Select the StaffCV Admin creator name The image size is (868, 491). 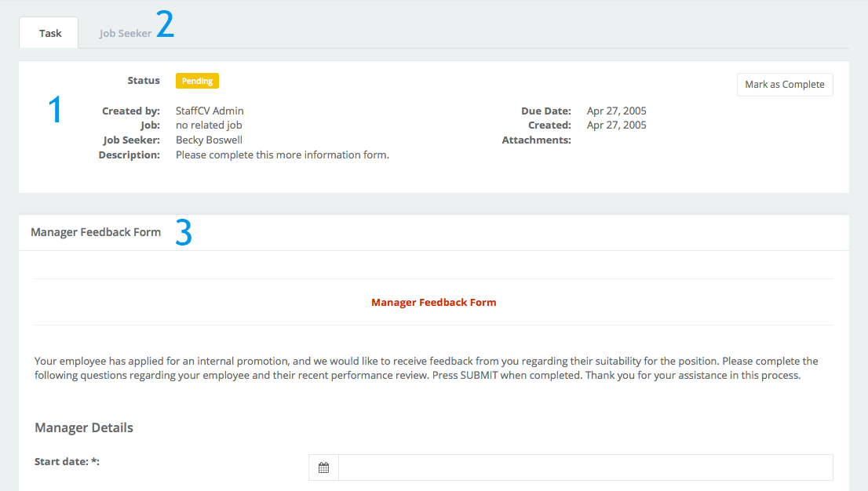210,111
